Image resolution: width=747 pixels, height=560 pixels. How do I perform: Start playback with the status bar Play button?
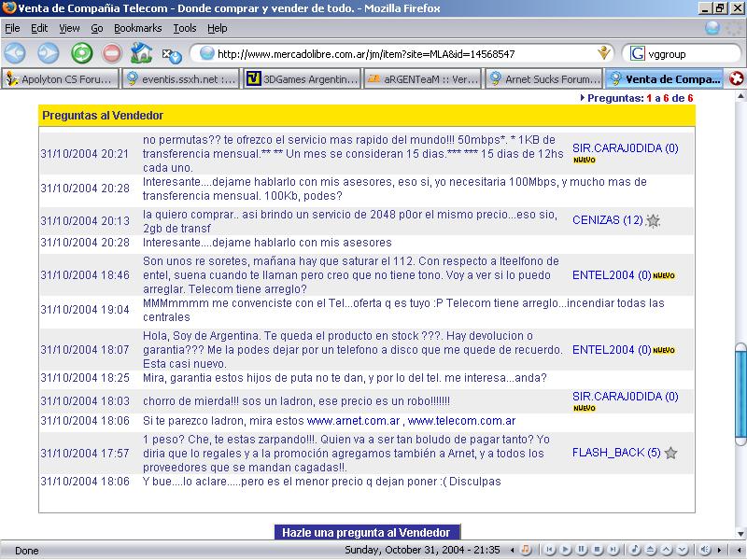click(x=566, y=550)
